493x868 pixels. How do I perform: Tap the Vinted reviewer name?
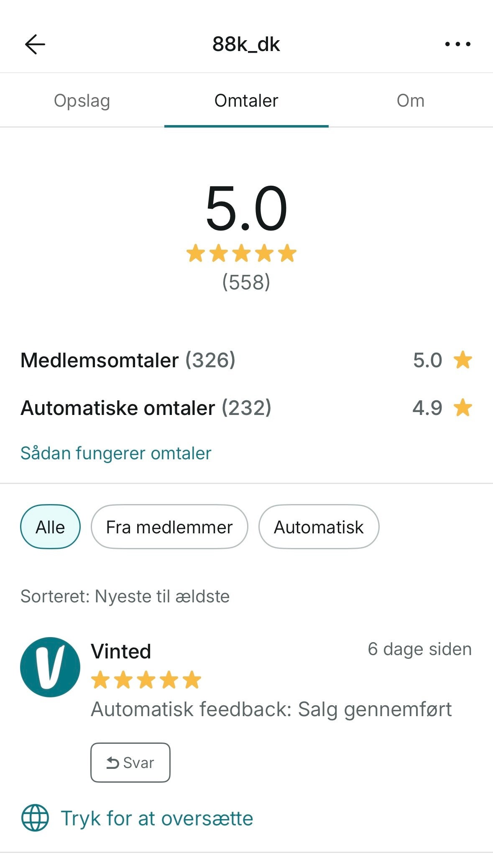pos(121,651)
